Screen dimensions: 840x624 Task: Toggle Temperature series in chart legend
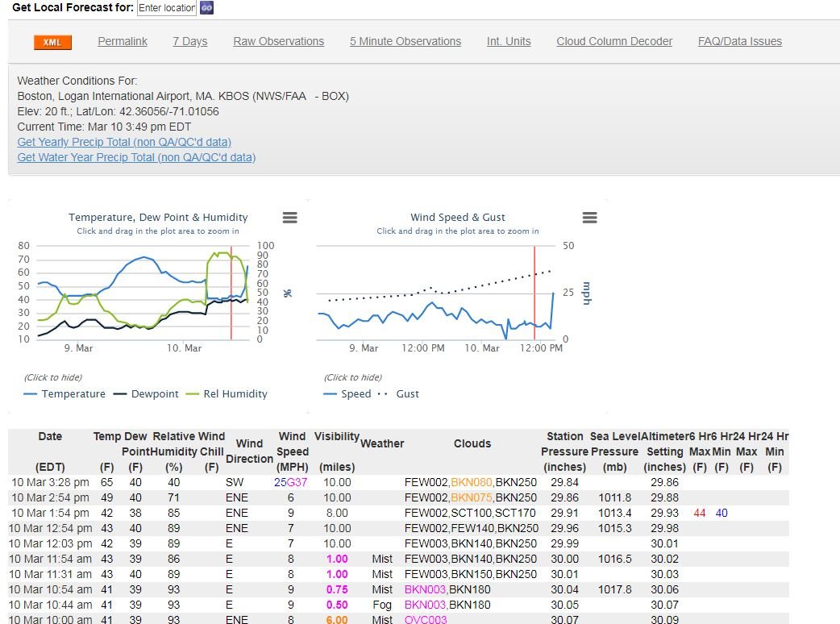tap(64, 393)
